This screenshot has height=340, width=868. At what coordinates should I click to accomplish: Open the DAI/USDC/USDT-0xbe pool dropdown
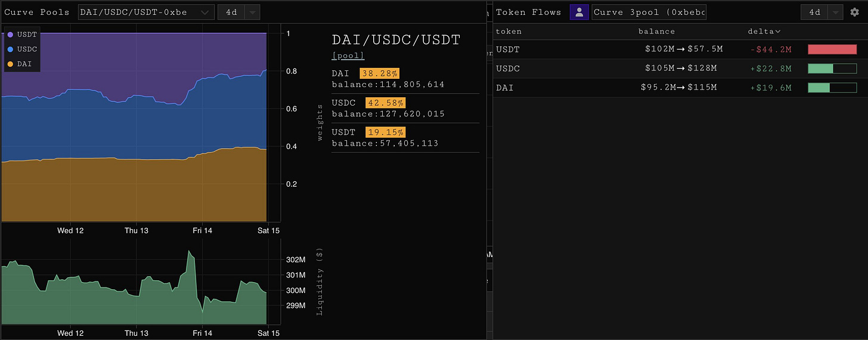(x=146, y=12)
